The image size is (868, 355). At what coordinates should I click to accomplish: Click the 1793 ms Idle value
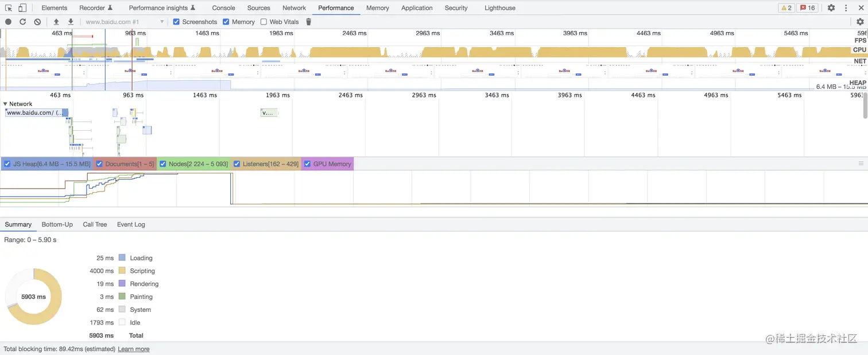click(x=102, y=322)
